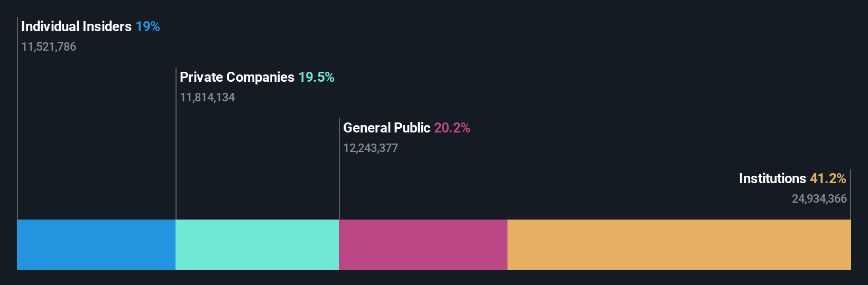Screen dimensions: 868x285
Task: Click the 19% value for Individual Insiders
Action: [x=147, y=26]
